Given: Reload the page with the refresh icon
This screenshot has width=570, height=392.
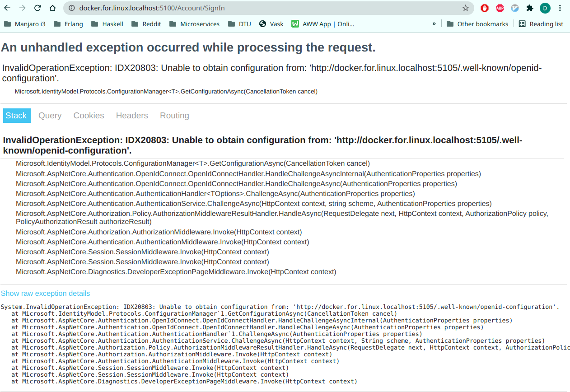Looking at the screenshot, I should click(x=37, y=8).
